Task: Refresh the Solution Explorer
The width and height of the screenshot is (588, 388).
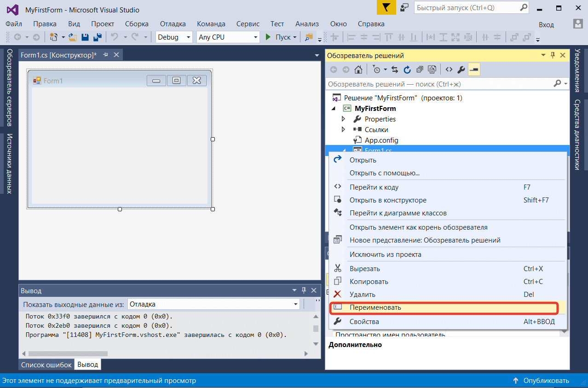Action: click(x=407, y=69)
